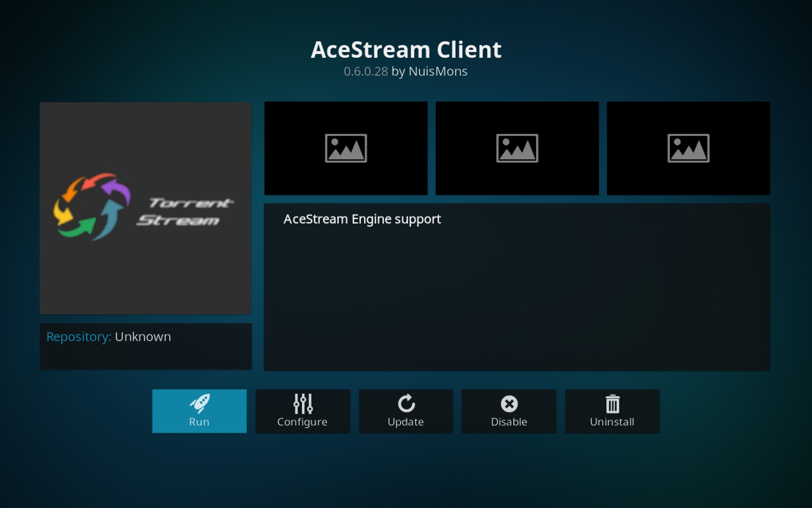The height and width of the screenshot is (508, 812).
Task: Click 'AceStream Engine support' description text
Action: [362, 219]
